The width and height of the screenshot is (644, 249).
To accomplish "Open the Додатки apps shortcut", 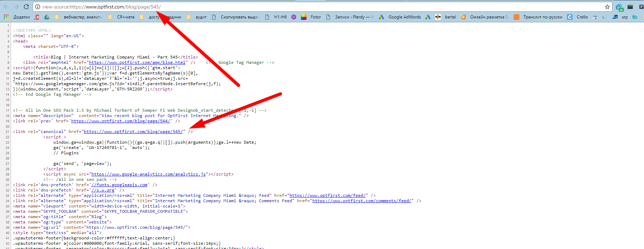I will [x=17, y=17].
